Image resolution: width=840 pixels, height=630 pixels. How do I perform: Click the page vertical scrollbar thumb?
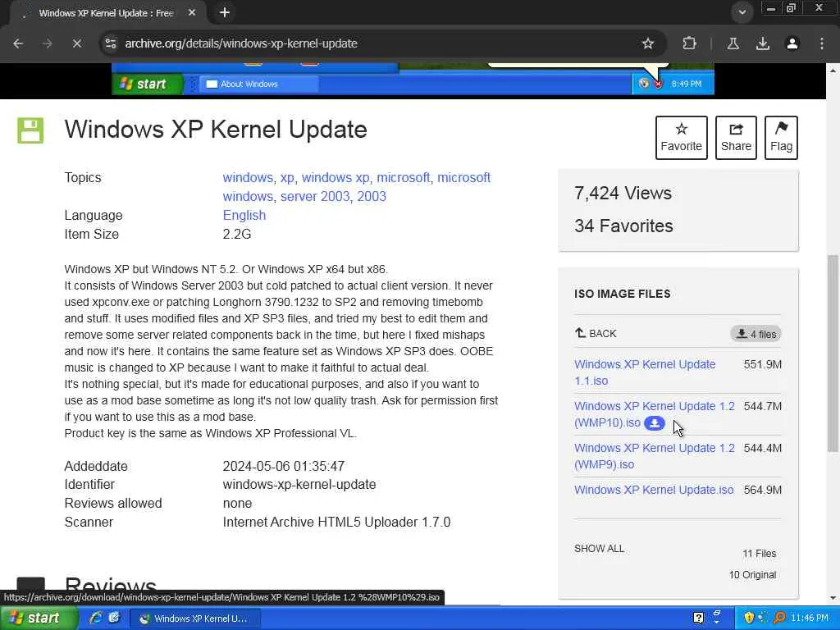(x=833, y=354)
